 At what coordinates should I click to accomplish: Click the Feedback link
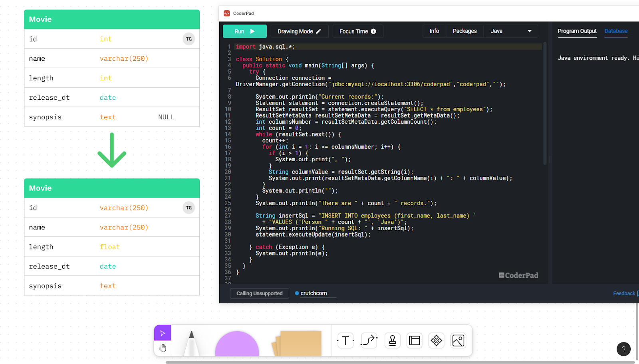[624, 293]
